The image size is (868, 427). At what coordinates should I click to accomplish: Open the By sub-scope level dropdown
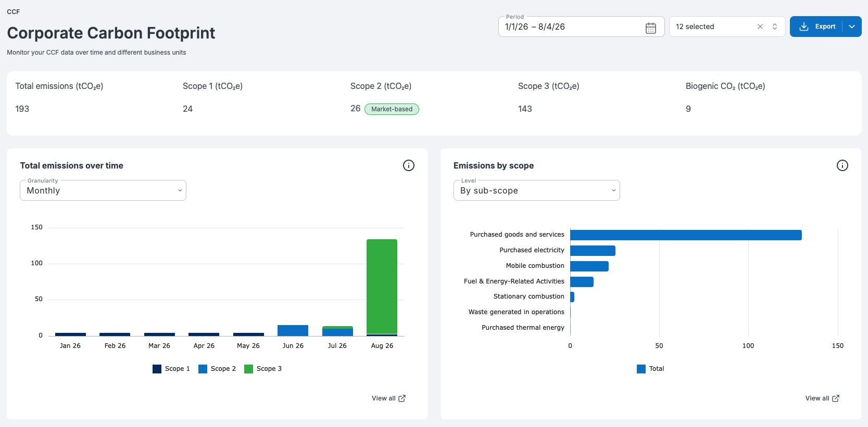point(536,190)
